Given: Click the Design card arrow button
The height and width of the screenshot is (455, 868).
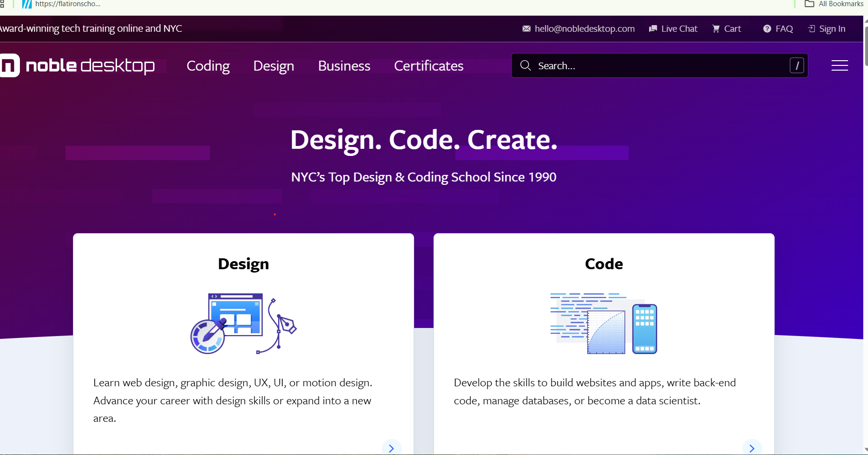Looking at the screenshot, I should coord(391,448).
